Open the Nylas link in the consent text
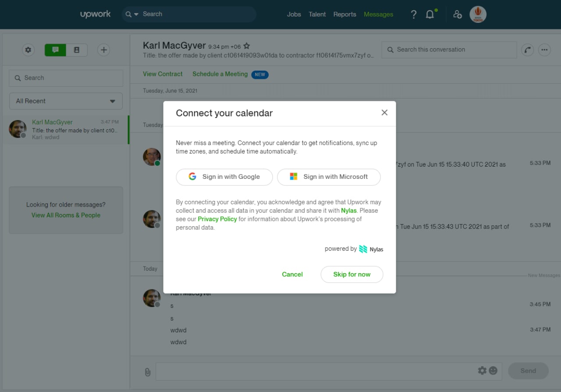 tap(348, 210)
